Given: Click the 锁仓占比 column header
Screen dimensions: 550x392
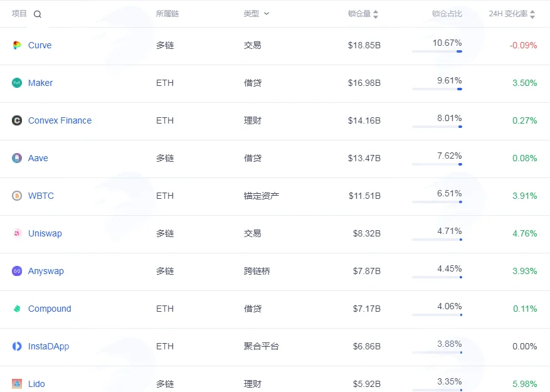Looking at the screenshot, I should [447, 14].
